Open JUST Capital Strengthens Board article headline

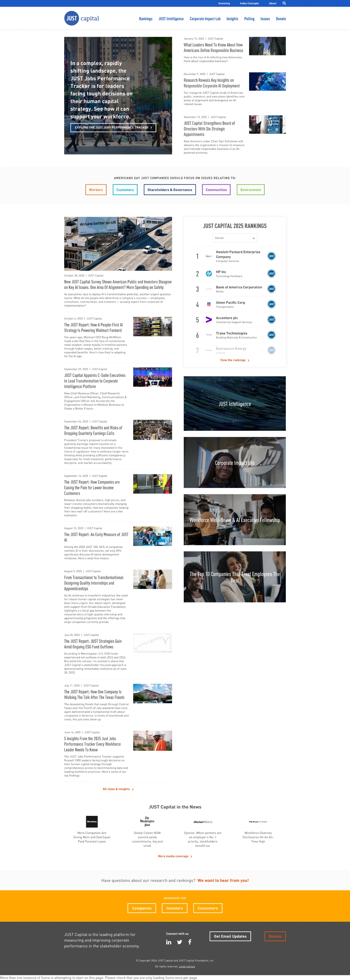pos(209,128)
